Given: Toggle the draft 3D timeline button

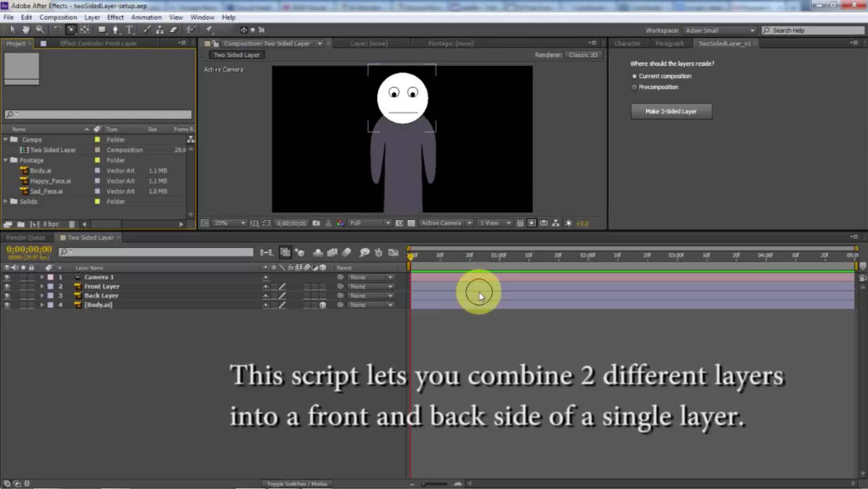Looking at the screenshot, I should (x=300, y=252).
